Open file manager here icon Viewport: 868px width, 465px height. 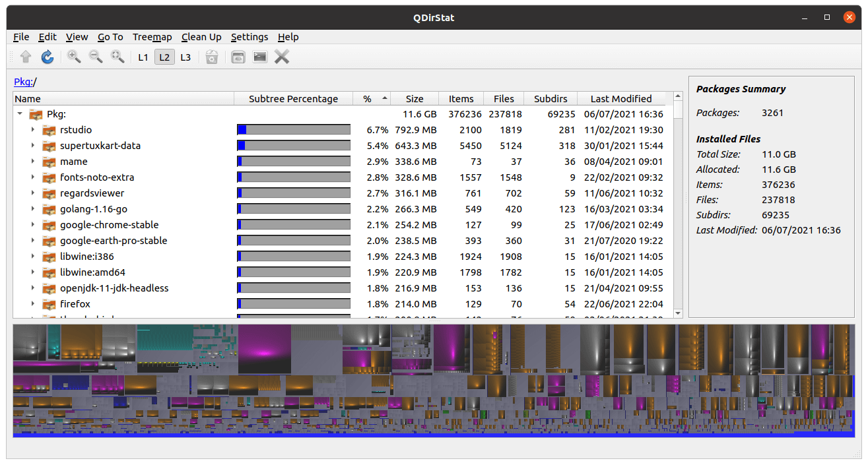(x=238, y=57)
